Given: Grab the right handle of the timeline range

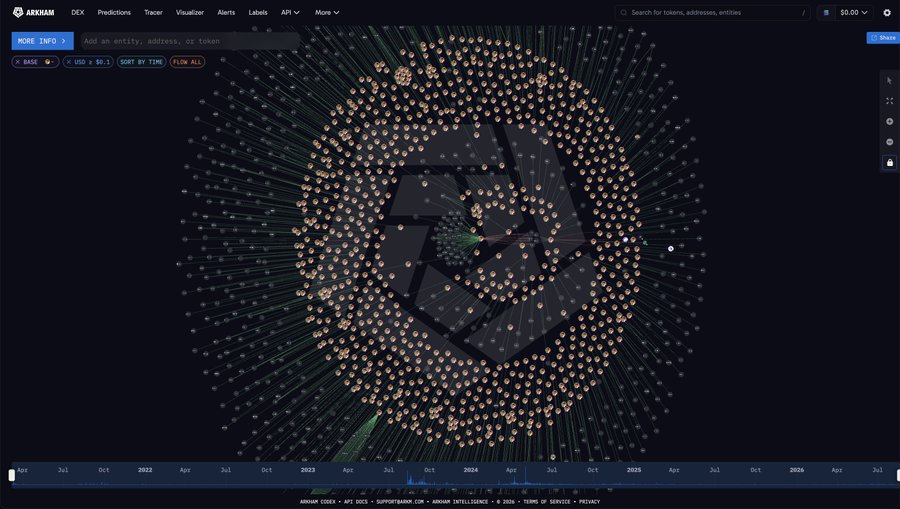Looking at the screenshot, I should tap(898, 475).
